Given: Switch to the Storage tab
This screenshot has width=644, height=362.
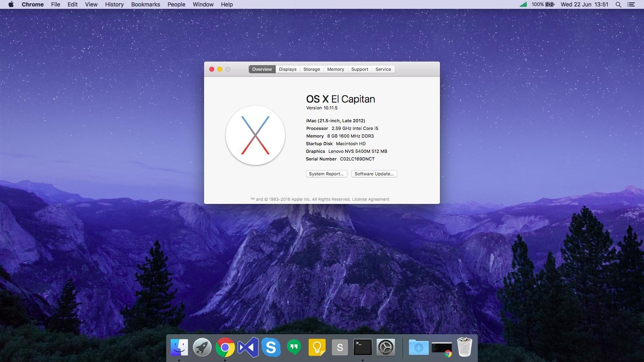Looking at the screenshot, I should (312, 69).
